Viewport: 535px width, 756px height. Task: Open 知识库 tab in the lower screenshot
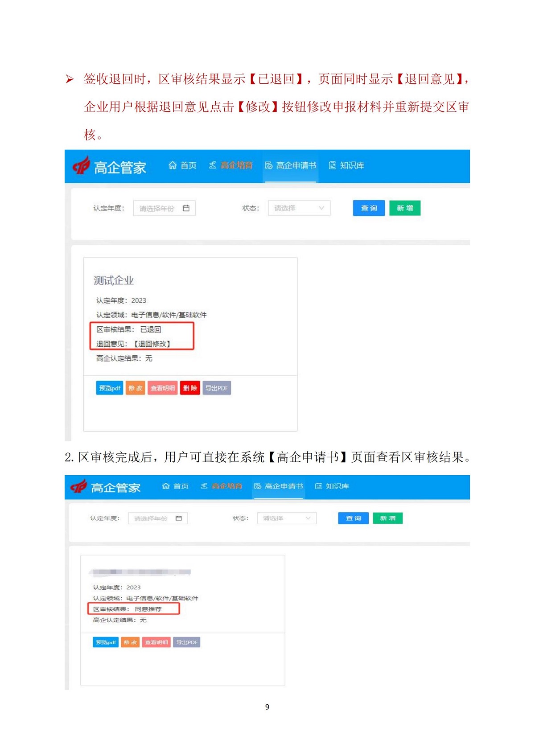[332, 486]
